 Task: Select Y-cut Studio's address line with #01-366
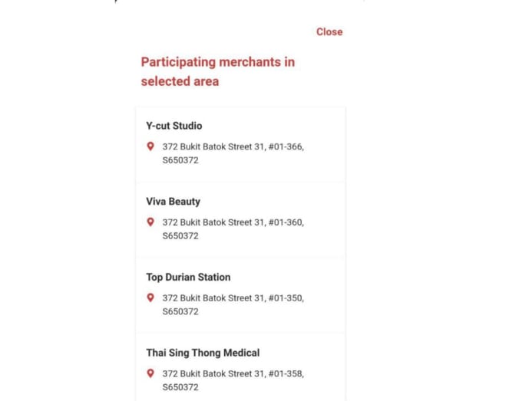(x=233, y=146)
